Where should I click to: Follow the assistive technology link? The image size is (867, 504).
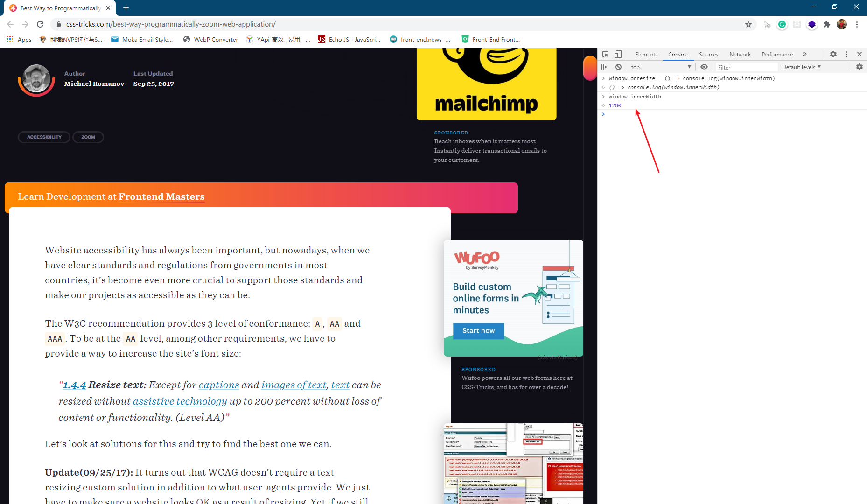(x=180, y=401)
